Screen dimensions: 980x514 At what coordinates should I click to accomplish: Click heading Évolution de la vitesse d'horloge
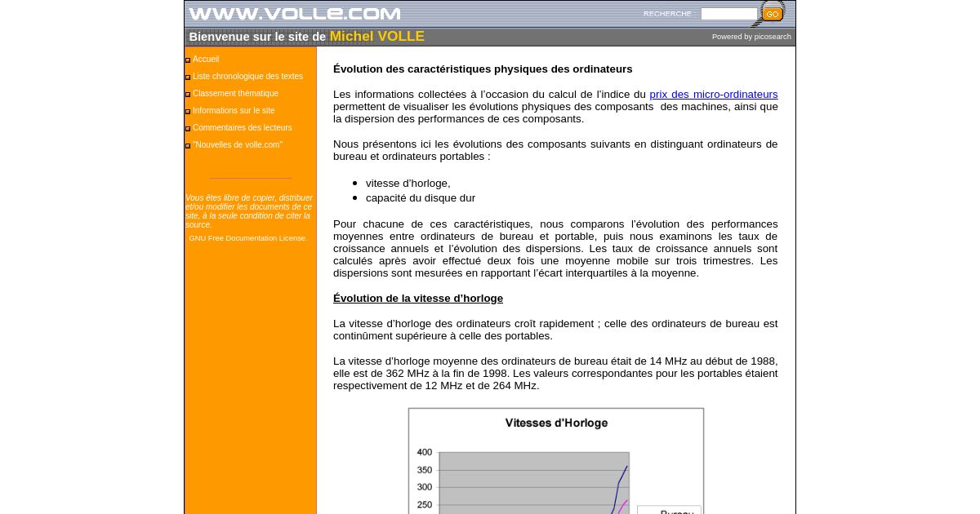tap(418, 299)
